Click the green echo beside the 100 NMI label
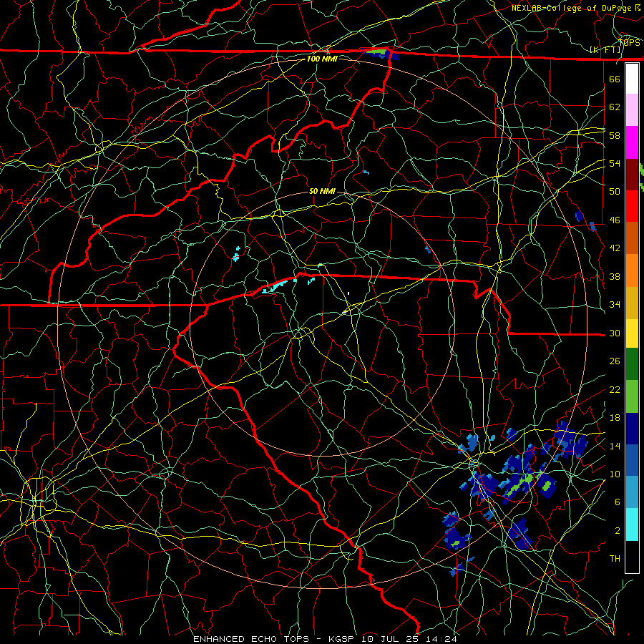 [x=377, y=52]
